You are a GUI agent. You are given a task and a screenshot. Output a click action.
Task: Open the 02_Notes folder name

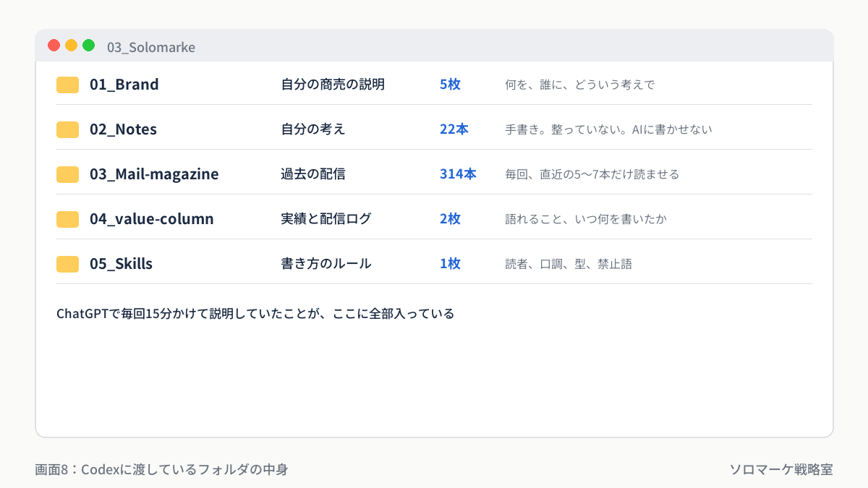point(123,129)
